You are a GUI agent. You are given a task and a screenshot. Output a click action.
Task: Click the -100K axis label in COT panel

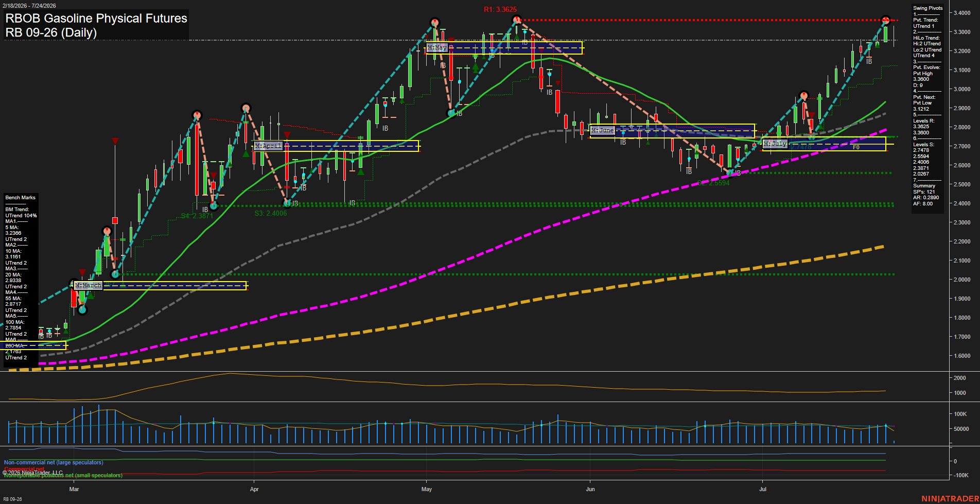tap(961, 475)
